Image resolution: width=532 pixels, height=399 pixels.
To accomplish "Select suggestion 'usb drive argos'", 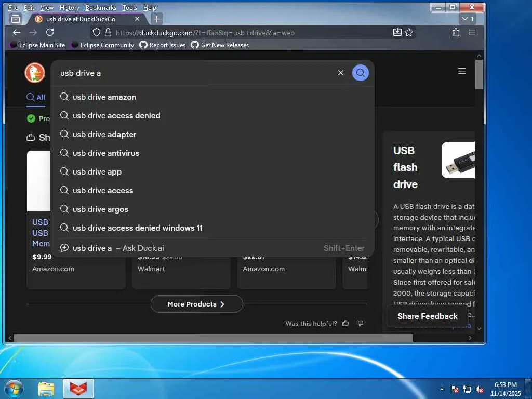I will coord(213,209).
